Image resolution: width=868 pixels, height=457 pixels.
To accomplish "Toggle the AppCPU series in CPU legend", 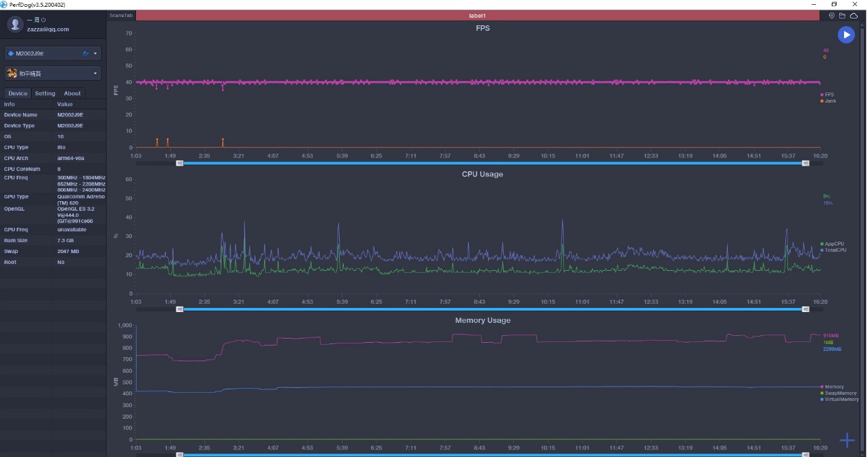I will pos(833,244).
